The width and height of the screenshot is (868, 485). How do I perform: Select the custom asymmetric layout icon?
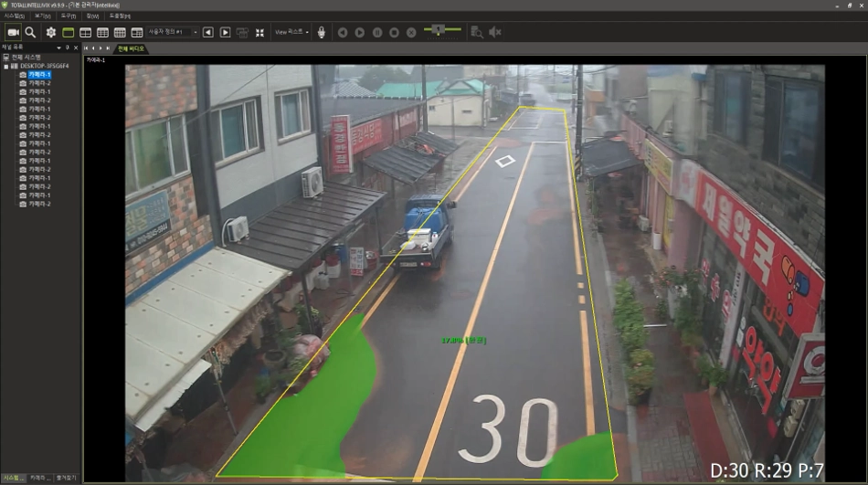pos(137,32)
